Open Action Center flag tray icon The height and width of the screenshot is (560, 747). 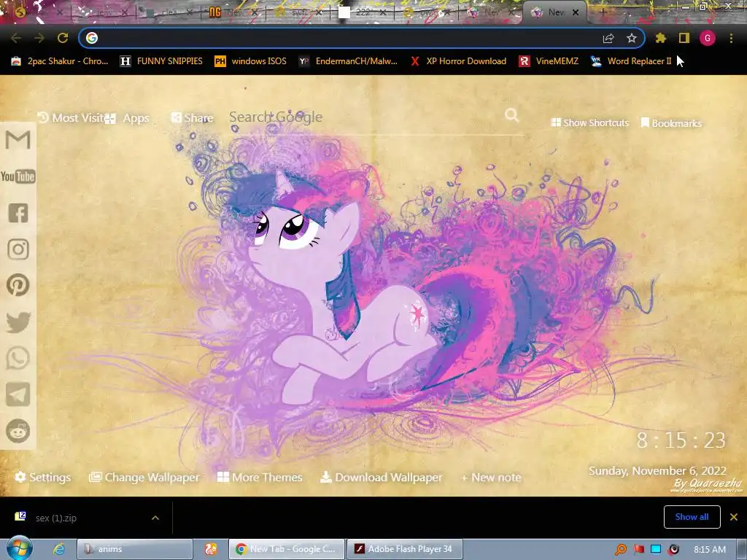(638, 550)
